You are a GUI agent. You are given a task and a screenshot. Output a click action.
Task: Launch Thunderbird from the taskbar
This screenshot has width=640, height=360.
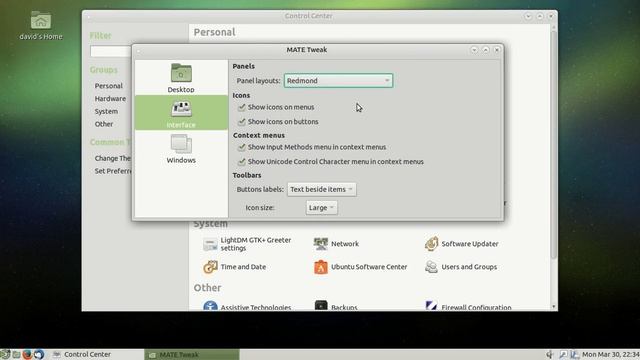click(x=39, y=354)
